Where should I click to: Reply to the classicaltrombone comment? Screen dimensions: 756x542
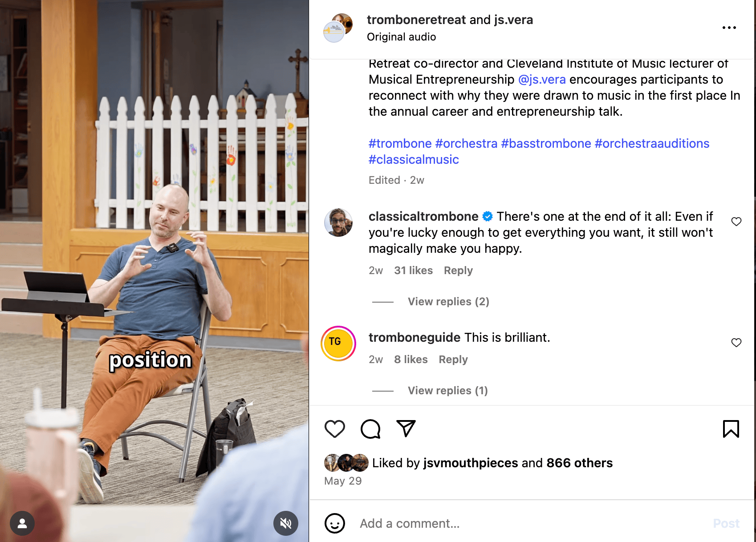pos(458,271)
